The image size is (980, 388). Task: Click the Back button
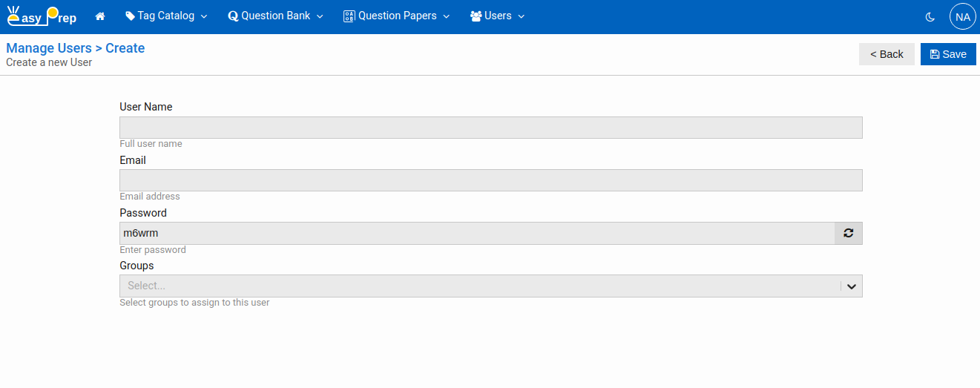[887, 54]
